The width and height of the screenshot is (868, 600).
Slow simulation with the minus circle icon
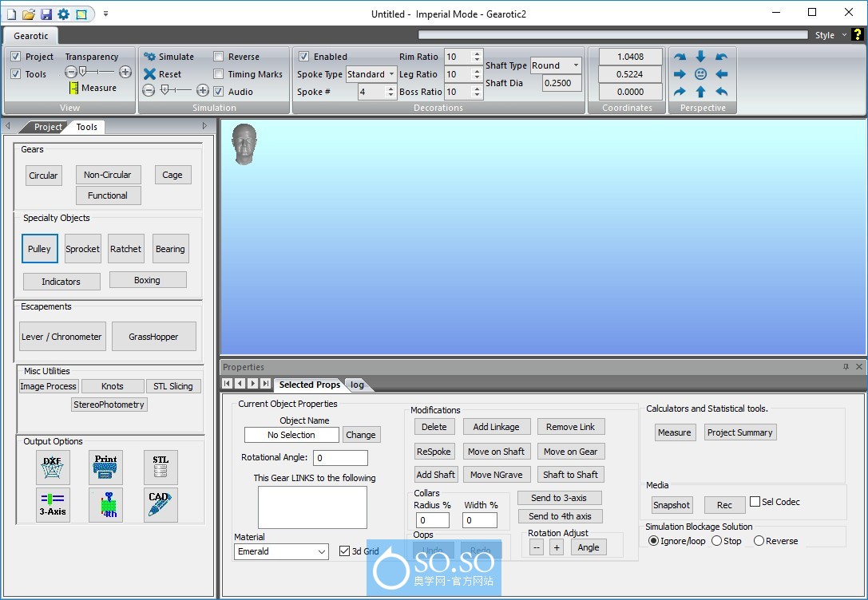click(x=148, y=90)
